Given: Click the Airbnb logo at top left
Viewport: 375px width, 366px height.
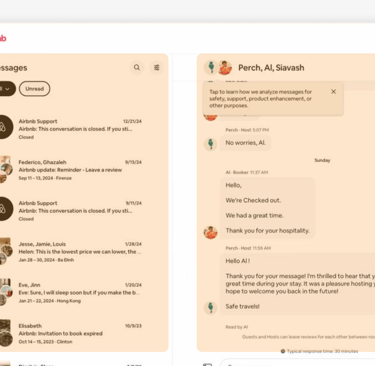Looking at the screenshot, I should click(x=3, y=38).
